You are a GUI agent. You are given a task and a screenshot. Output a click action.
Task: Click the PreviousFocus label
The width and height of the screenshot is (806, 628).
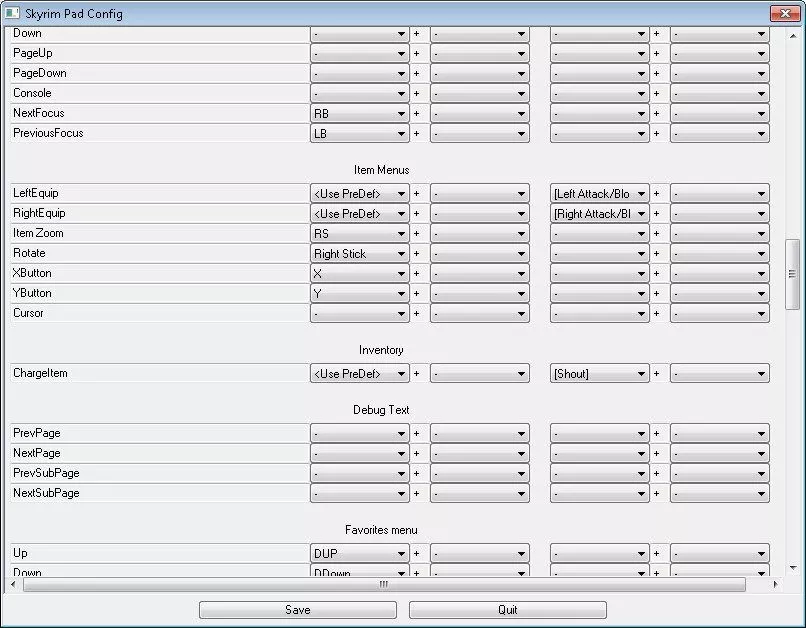[48, 133]
